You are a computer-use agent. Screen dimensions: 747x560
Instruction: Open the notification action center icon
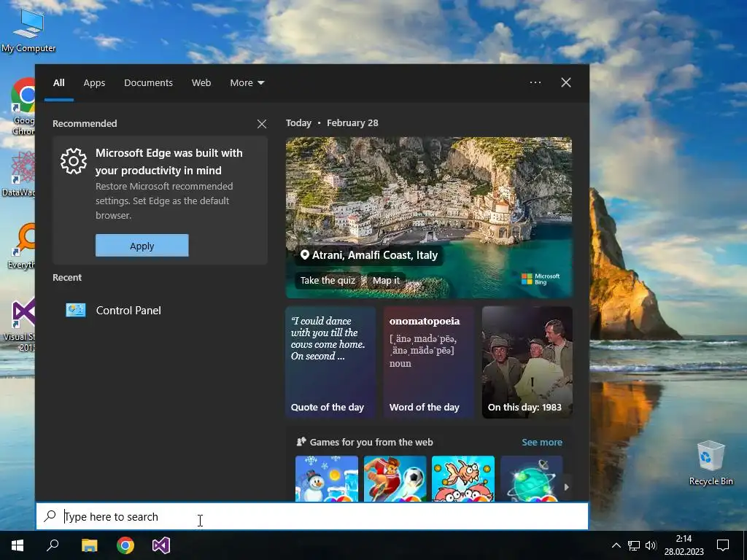pos(723,545)
